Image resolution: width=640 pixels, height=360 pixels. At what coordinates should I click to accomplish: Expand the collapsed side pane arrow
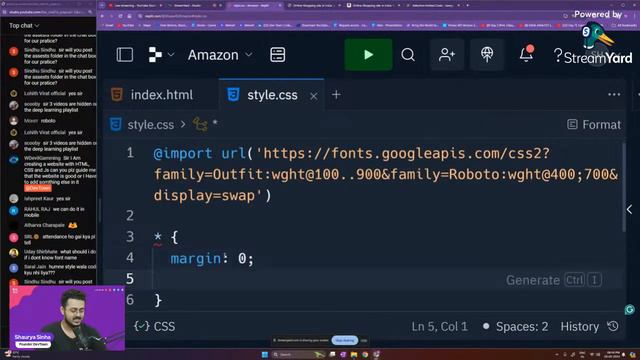pos(629,209)
